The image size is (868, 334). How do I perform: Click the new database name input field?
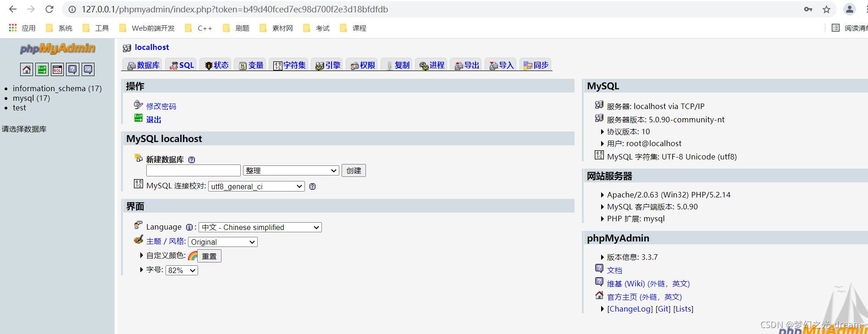(x=194, y=170)
